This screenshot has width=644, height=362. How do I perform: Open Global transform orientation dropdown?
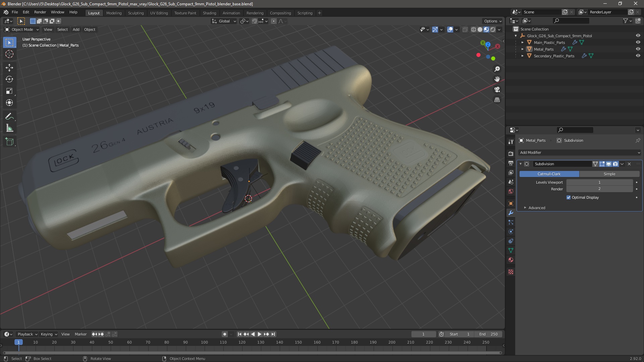tap(224, 21)
